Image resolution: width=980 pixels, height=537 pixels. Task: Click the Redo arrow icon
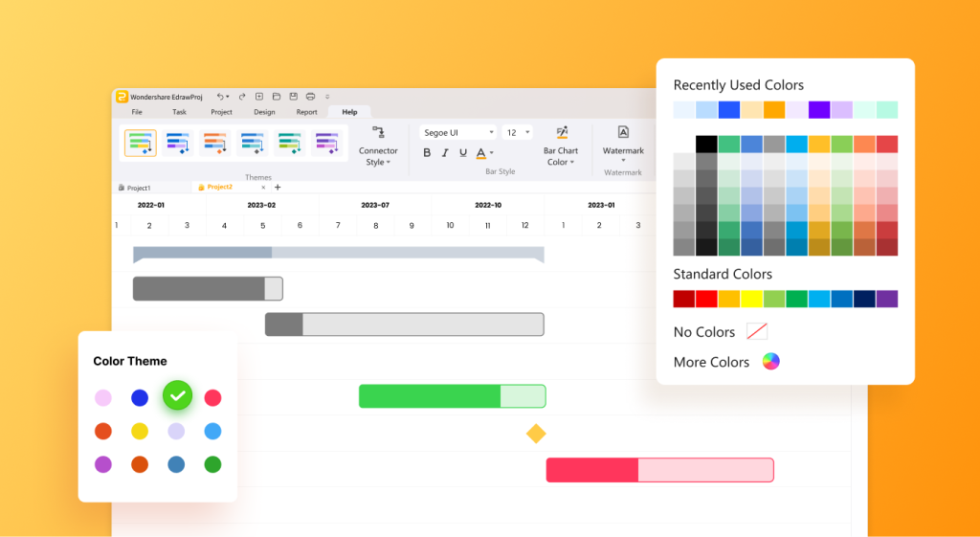[x=242, y=97]
